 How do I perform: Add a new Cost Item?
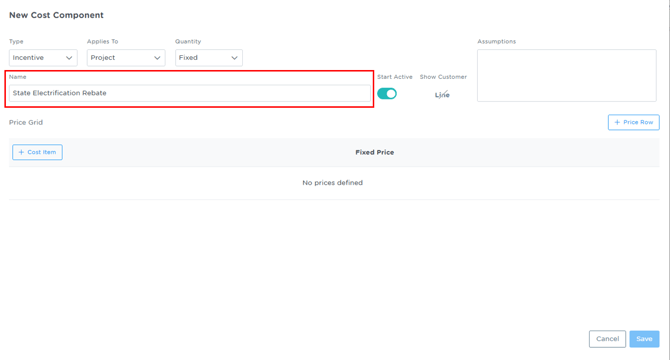[x=37, y=152]
